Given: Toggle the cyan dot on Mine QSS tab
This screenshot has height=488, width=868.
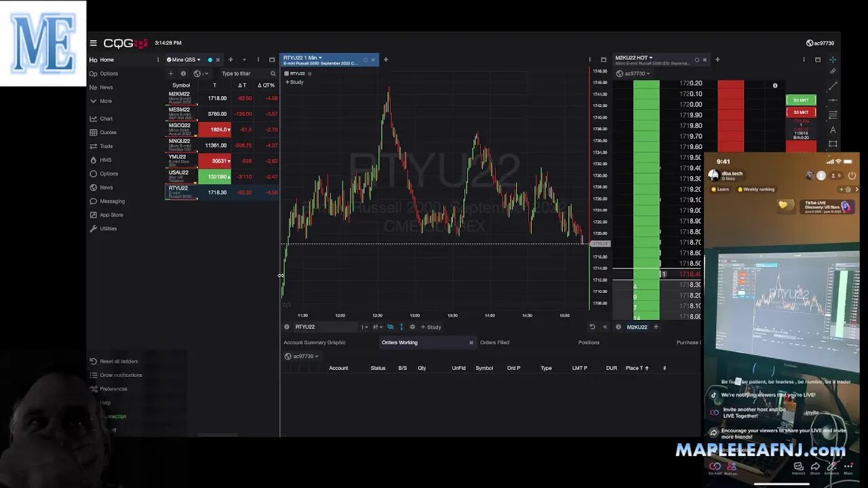Looking at the screenshot, I should tap(210, 60).
